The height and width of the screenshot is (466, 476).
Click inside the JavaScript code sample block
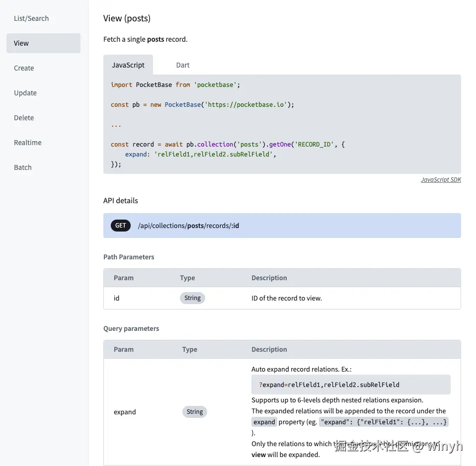pyautogui.click(x=282, y=124)
